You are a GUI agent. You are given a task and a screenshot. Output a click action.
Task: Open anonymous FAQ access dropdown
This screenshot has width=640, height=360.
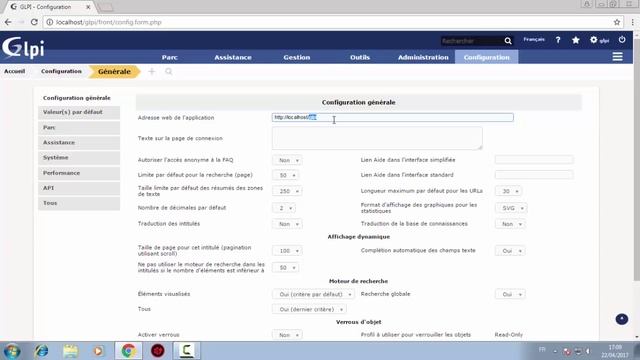(287, 160)
